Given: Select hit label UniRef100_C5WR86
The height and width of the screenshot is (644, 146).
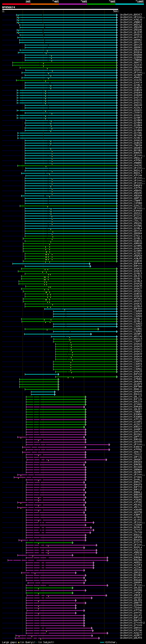Looking at the screenshot, I should pyautogui.click(x=131, y=60).
